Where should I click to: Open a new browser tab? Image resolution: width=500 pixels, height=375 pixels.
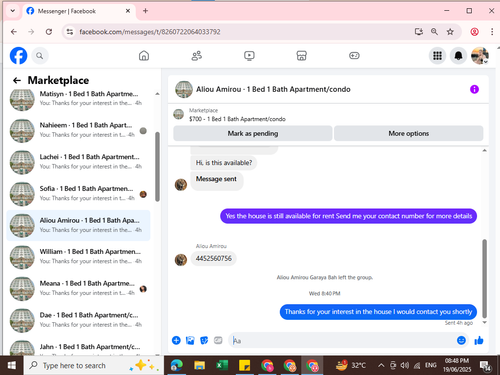[x=145, y=11]
